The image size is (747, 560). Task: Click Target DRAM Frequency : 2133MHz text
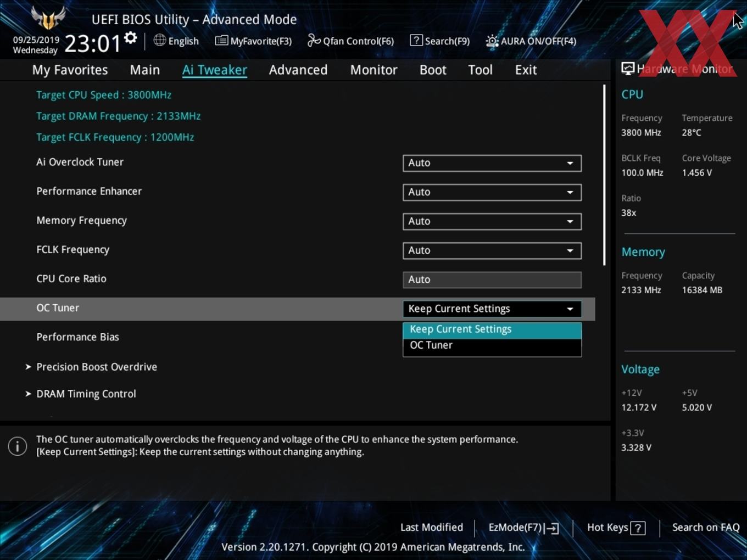tap(118, 116)
